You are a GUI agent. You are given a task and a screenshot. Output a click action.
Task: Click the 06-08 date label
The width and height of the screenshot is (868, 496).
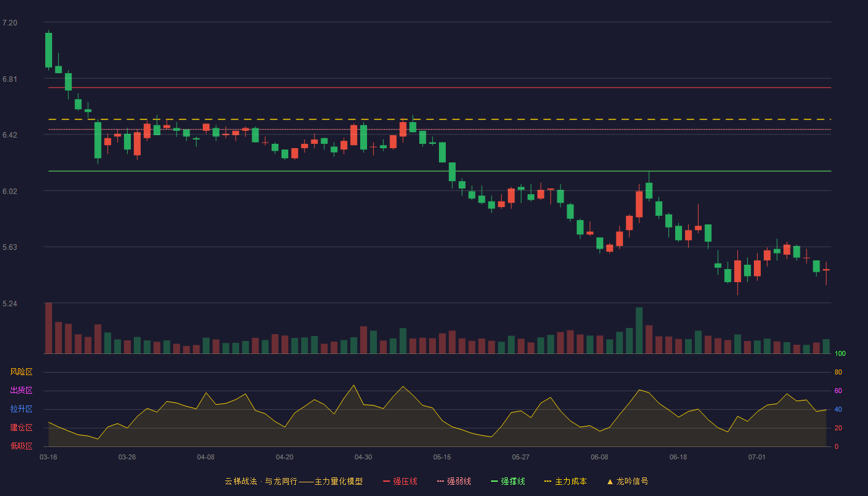click(x=600, y=457)
